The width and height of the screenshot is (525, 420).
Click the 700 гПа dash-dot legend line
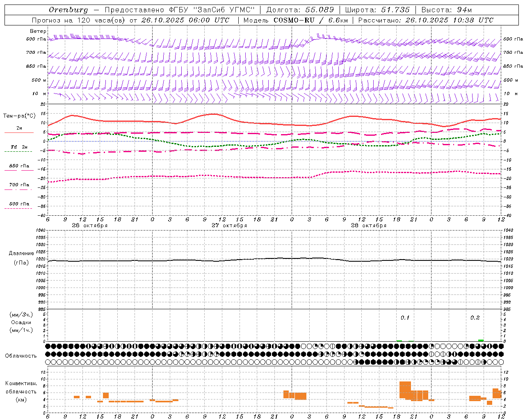[18, 189]
